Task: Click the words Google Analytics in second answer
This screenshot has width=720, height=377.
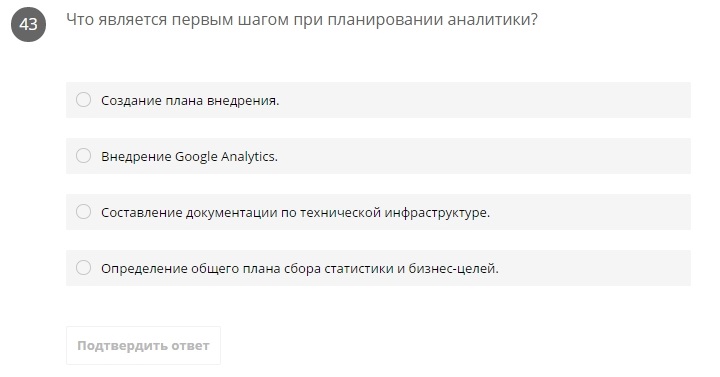Action: pos(226,157)
